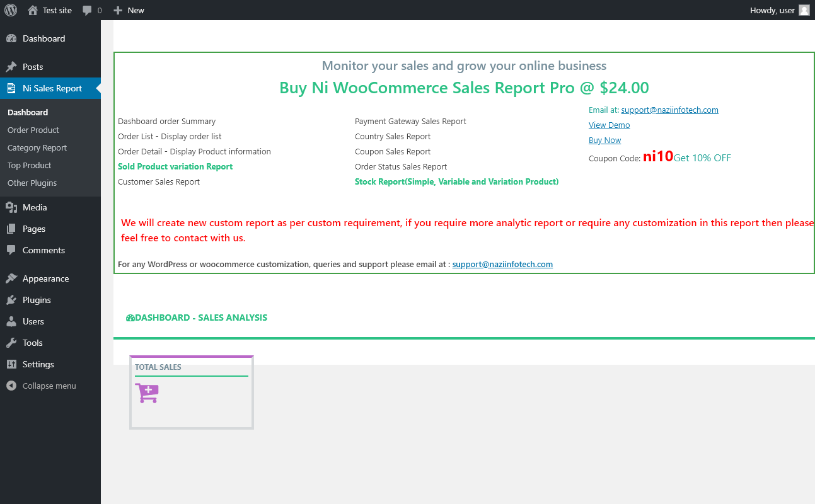Screen dimensions: 815x504
Task: Click the Test site link
Action: [50, 10]
